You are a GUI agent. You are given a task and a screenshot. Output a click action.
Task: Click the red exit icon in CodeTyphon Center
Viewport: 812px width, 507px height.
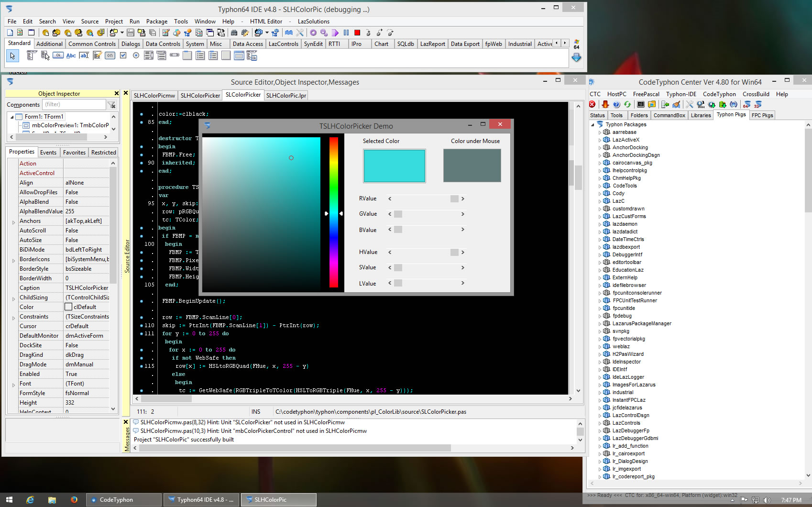[593, 104]
